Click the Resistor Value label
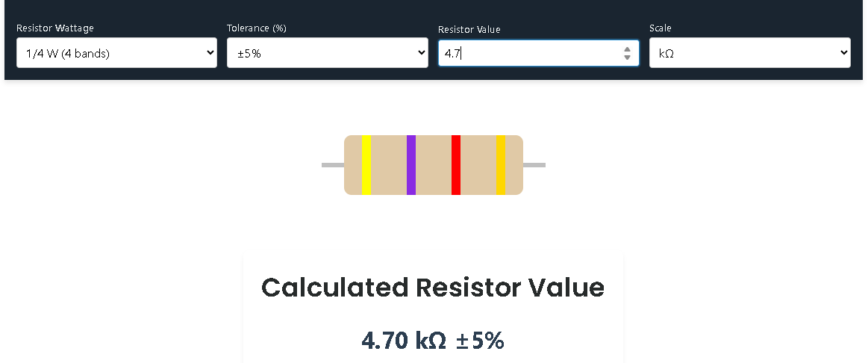The image size is (868, 363). click(x=469, y=29)
